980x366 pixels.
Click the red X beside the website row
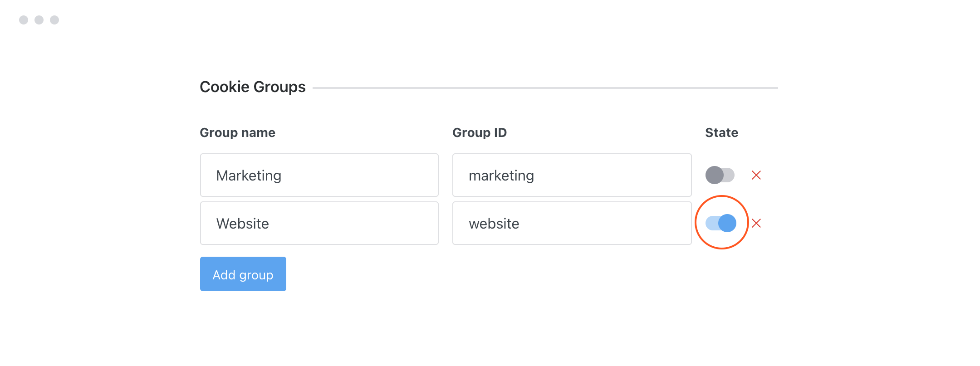coord(757,223)
